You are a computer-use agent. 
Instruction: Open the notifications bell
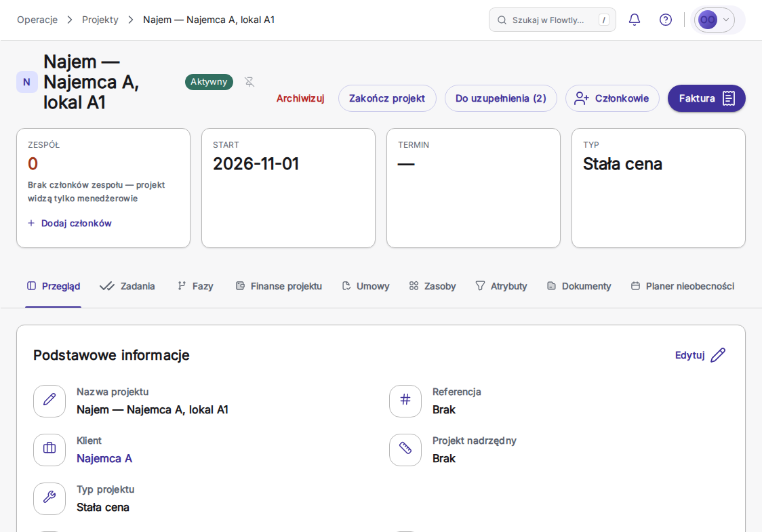(634, 20)
